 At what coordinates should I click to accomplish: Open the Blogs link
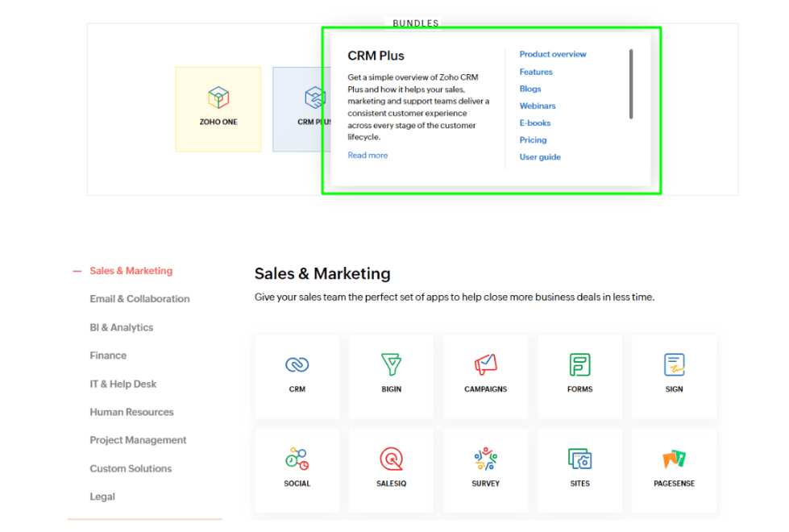[529, 89]
